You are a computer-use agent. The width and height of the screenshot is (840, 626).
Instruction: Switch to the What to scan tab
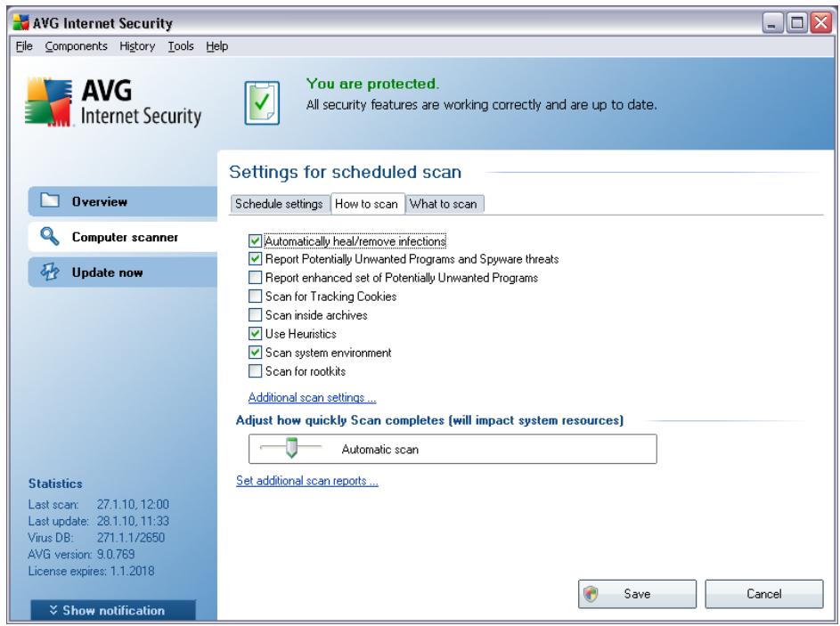pyautogui.click(x=444, y=204)
